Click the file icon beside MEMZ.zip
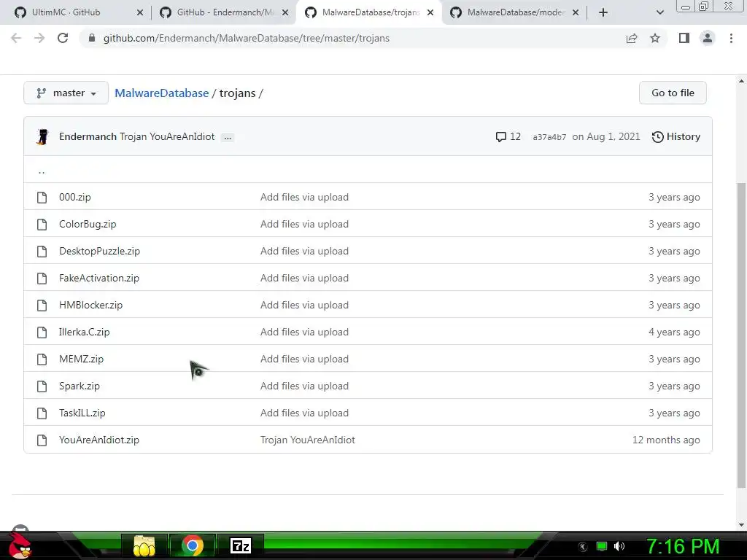747x560 pixels. [42, 359]
